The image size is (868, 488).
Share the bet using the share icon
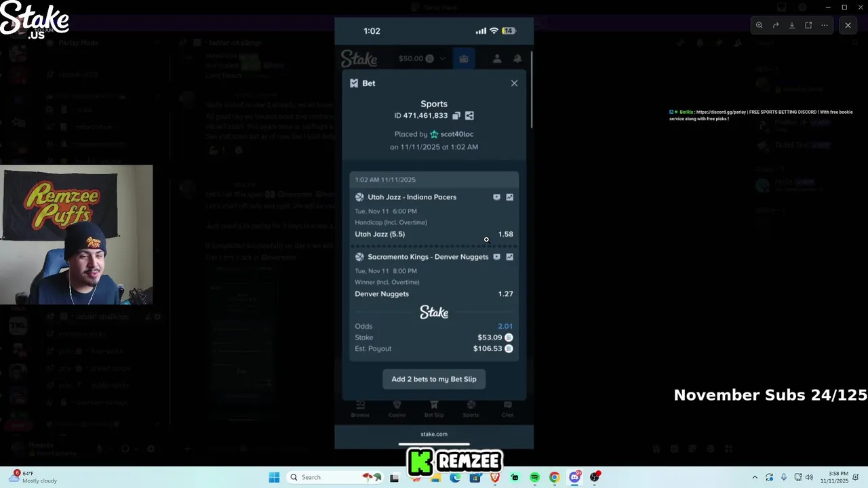[x=469, y=116]
